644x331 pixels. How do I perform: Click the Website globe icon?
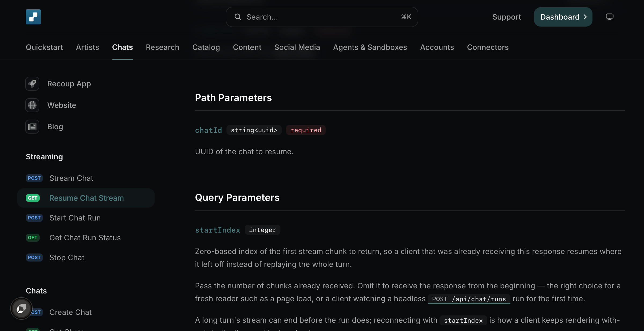[x=32, y=105]
